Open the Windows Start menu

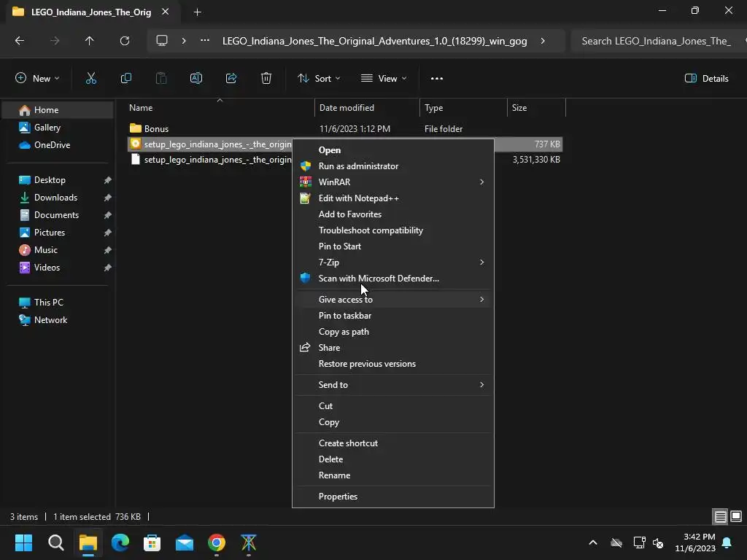[23, 542]
